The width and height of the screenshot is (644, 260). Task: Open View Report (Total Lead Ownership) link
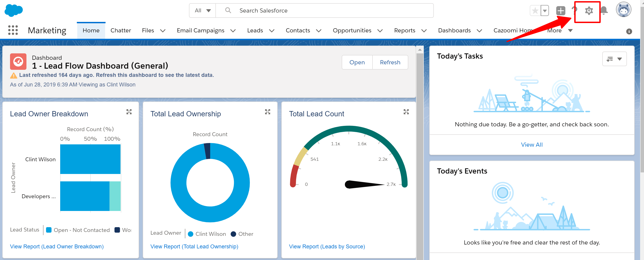pyautogui.click(x=194, y=247)
